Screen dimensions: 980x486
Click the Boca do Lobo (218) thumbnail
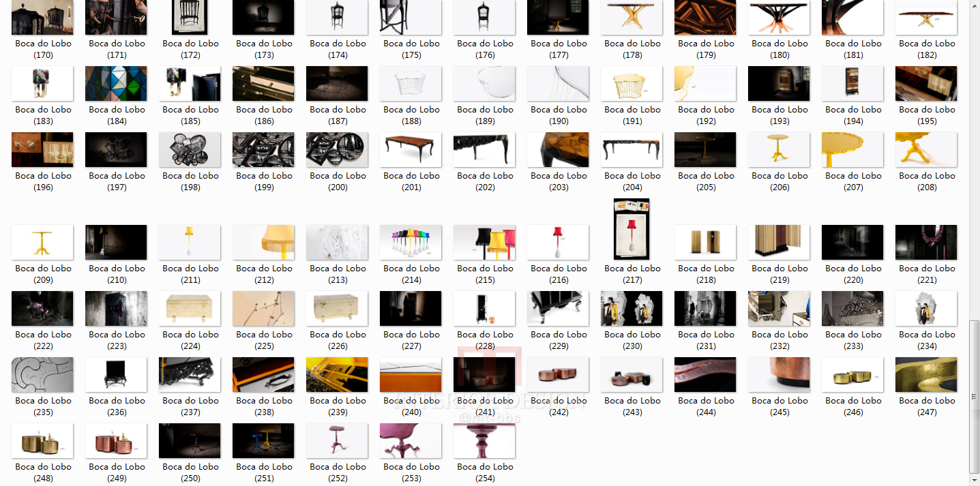(705, 242)
